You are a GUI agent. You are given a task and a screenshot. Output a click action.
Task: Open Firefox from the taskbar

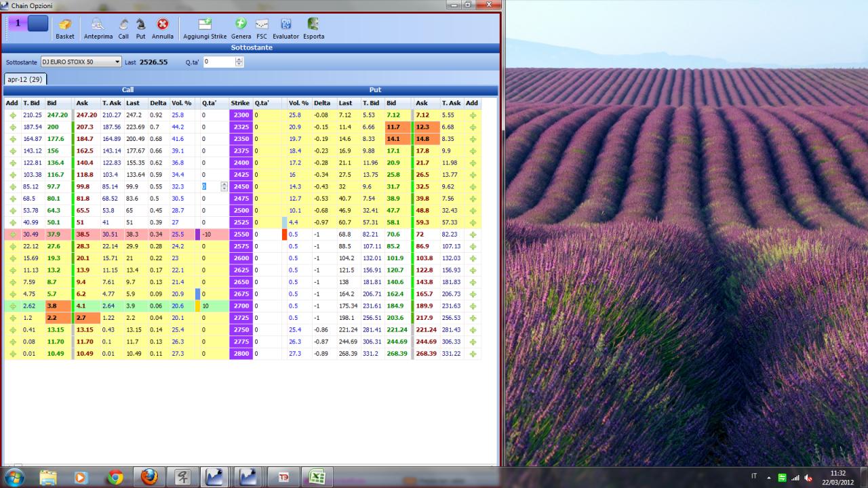point(149,477)
